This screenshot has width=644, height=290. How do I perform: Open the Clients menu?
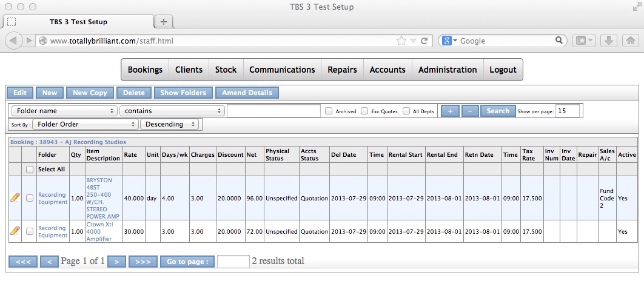(x=189, y=70)
